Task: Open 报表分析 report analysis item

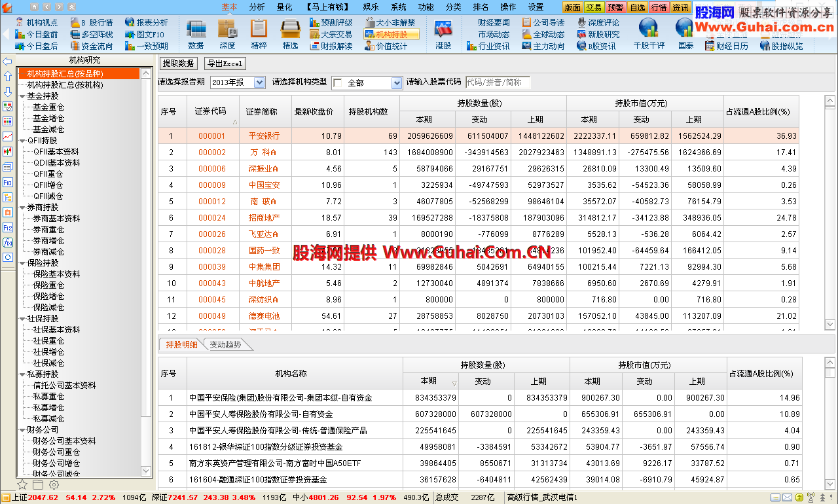Action: coord(145,22)
